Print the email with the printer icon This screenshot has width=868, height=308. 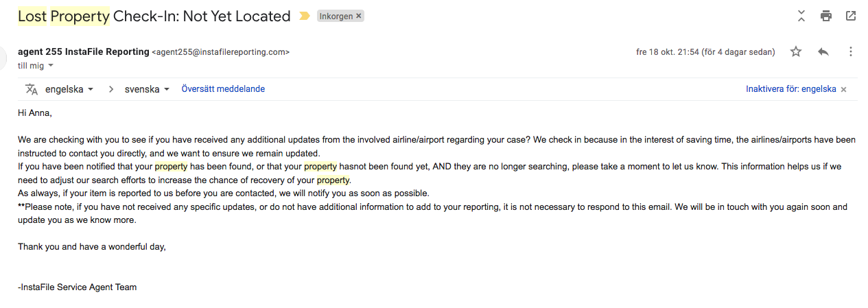tap(826, 16)
